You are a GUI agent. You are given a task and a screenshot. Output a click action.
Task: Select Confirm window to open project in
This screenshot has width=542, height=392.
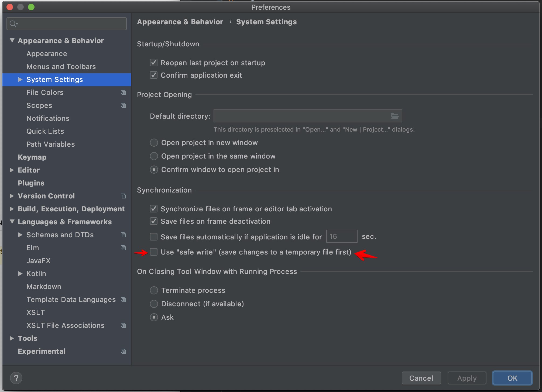(x=154, y=170)
